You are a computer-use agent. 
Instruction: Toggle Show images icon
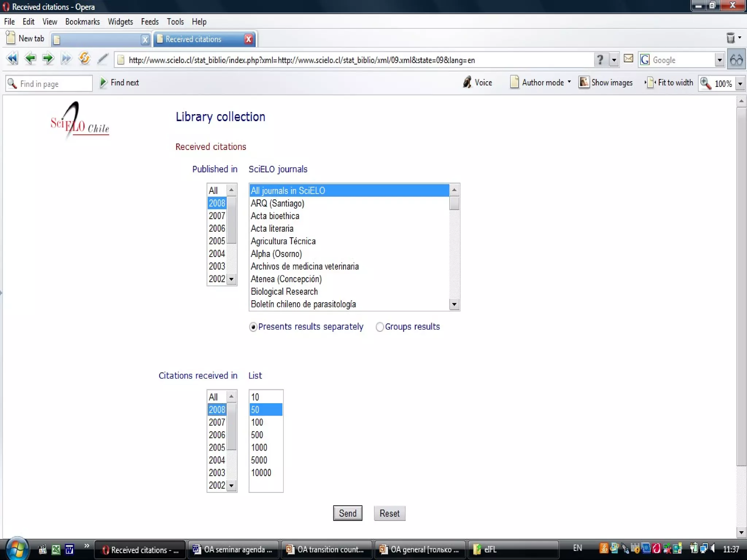pyautogui.click(x=584, y=82)
